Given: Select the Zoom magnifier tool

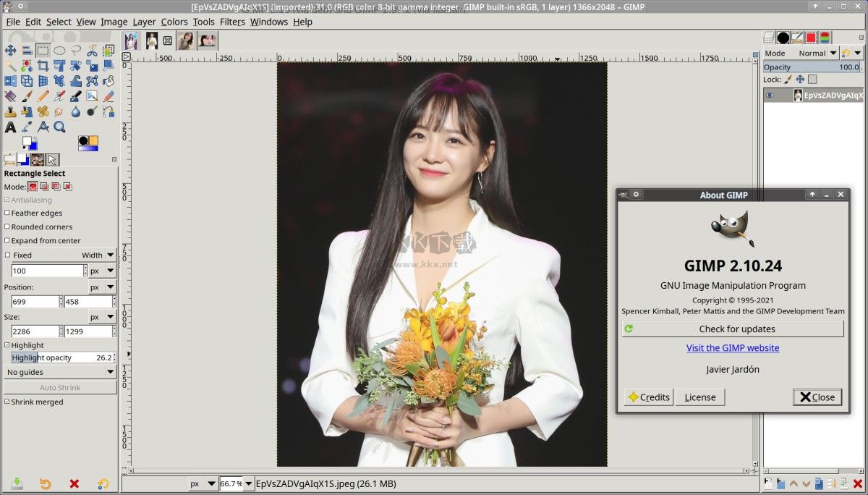Looking at the screenshot, I should (x=59, y=127).
